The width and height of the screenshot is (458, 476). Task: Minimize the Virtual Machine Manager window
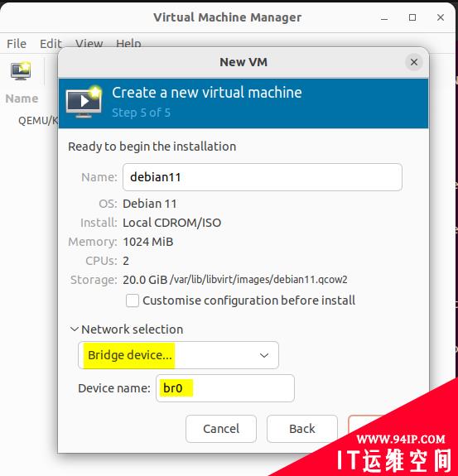pos(384,18)
